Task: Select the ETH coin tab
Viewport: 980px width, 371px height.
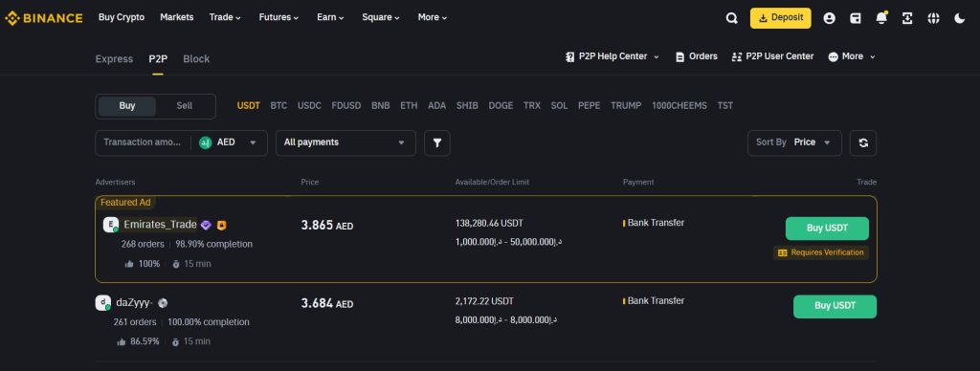Action: [x=409, y=106]
